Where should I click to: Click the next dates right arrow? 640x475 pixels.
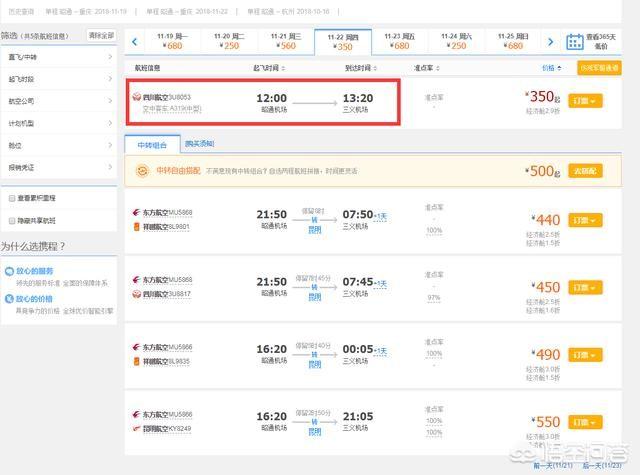(x=550, y=41)
